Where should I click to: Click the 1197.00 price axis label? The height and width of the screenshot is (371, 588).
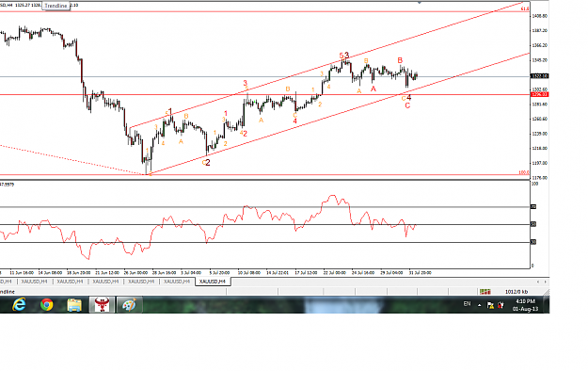click(540, 163)
